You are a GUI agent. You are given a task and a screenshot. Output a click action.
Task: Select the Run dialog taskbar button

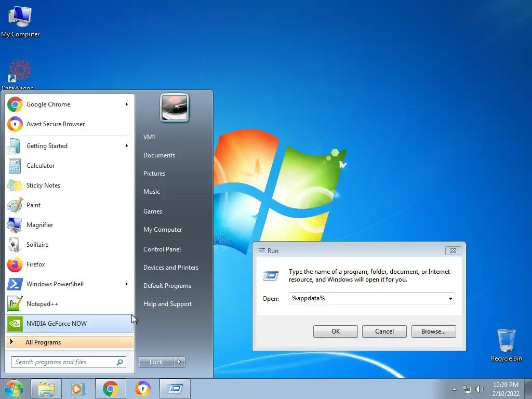tap(175, 389)
